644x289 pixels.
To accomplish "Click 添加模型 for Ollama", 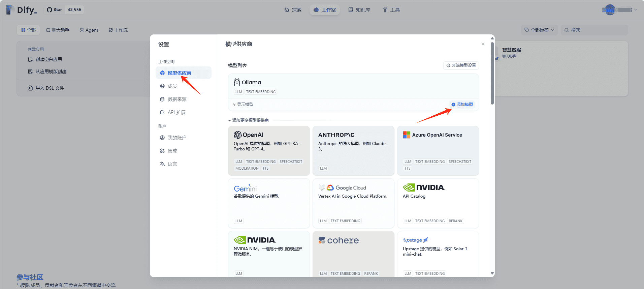I will [462, 105].
